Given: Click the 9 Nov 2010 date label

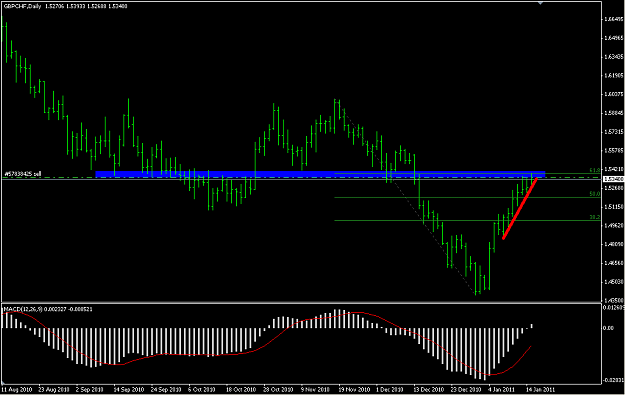Looking at the screenshot, I should point(315,389).
